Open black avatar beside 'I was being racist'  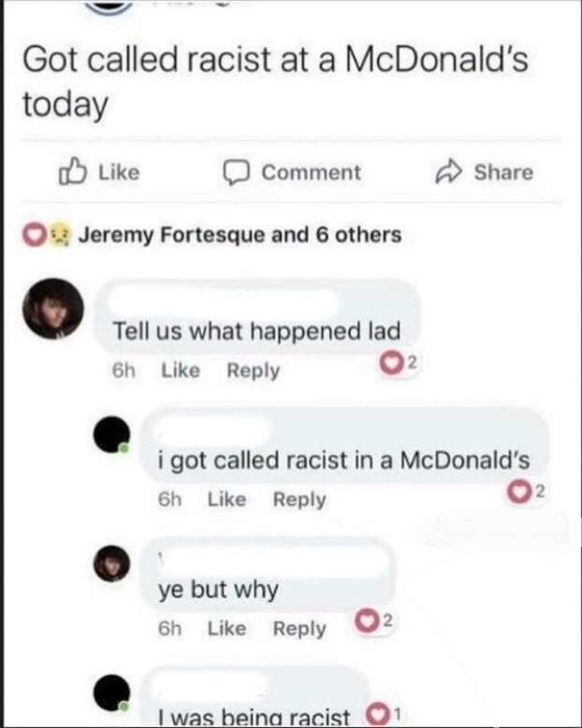tap(112, 692)
